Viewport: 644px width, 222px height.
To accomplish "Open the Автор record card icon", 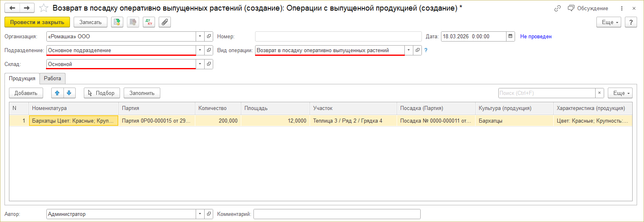I will coord(209,214).
